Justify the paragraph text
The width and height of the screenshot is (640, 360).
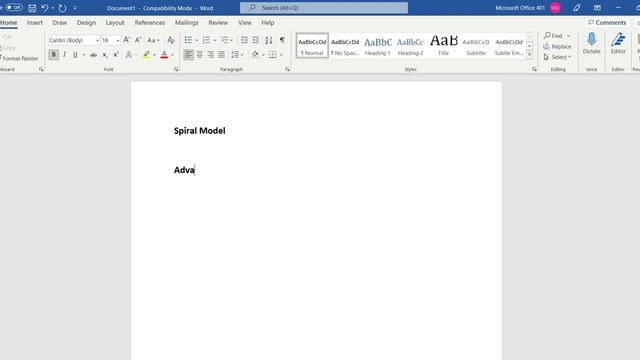(x=221, y=55)
